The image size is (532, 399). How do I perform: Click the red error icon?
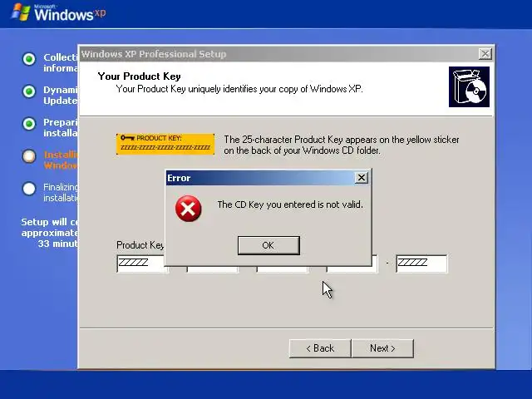(189, 209)
